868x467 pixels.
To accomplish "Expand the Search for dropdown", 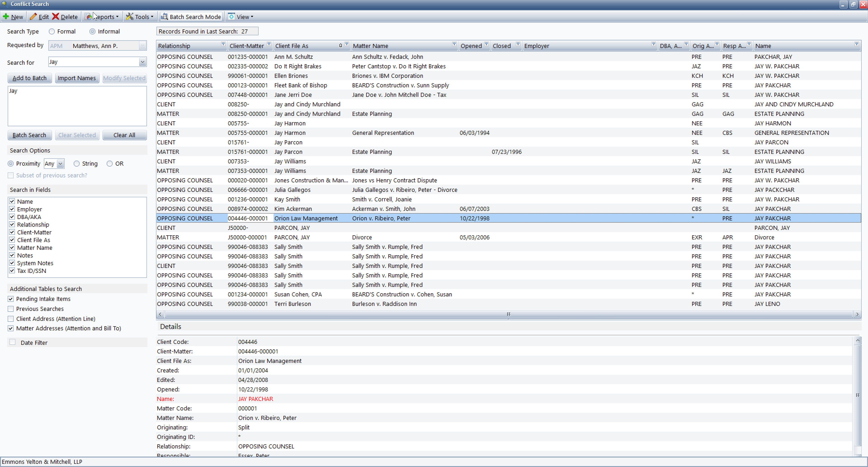I will (x=143, y=62).
